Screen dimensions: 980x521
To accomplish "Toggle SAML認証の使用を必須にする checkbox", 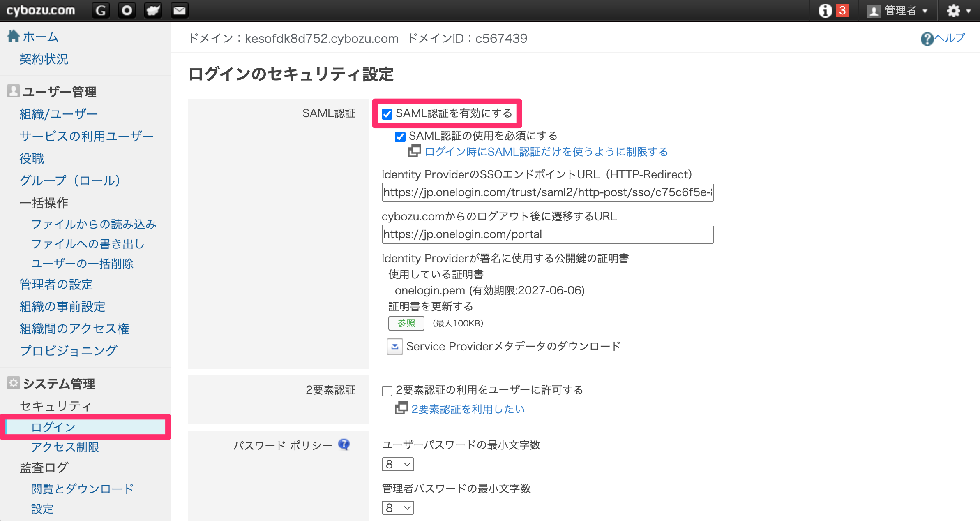I will (400, 137).
